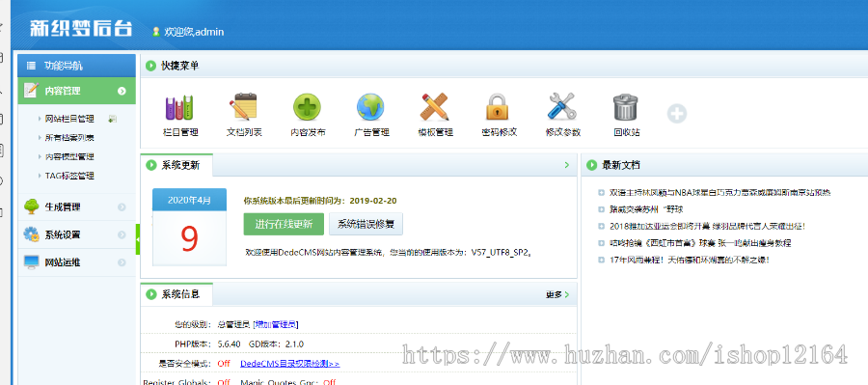868x385 pixels.
Task: Click the 功能导航 list icon
Action: tap(32, 66)
